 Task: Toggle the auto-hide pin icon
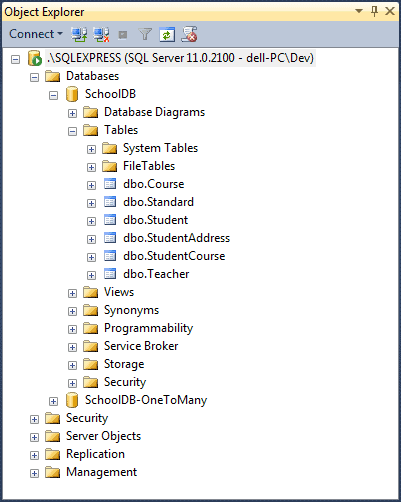click(x=374, y=11)
